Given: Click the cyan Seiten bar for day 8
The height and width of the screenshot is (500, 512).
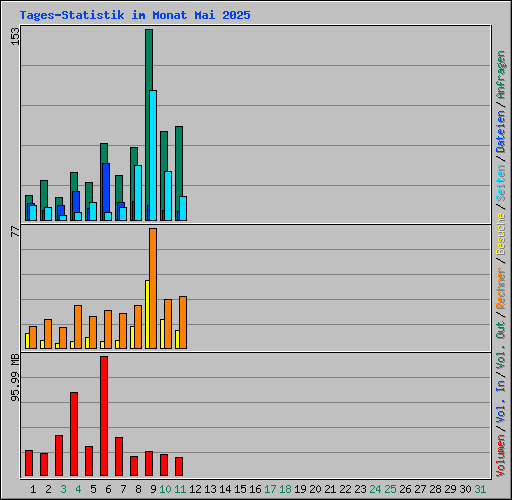Looking at the screenshot, I should pyautogui.click(x=138, y=193).
